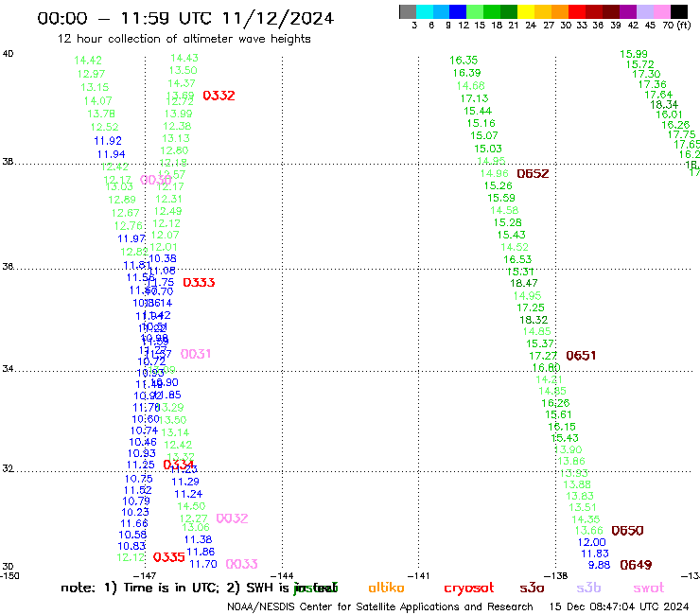Click the wave height value 17.27
700x615 pixels.
point(543,356)
